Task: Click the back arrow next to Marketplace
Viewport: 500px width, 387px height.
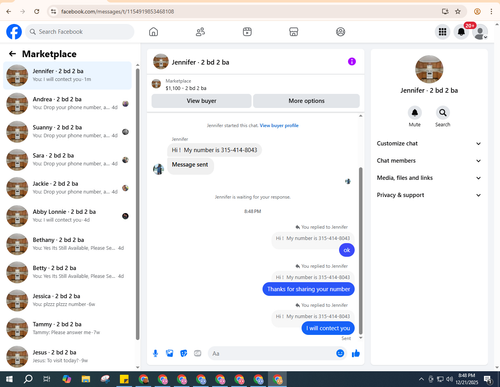Action: (x=12, y=54)
